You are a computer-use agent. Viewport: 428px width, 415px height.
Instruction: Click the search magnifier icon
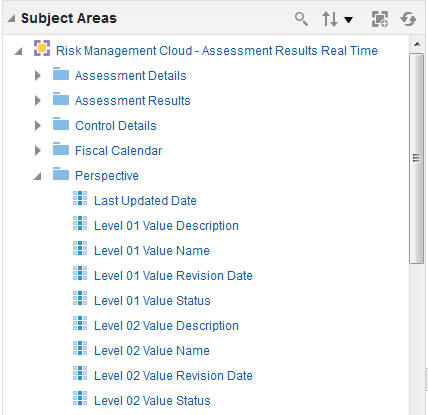[x=301, y=19]
